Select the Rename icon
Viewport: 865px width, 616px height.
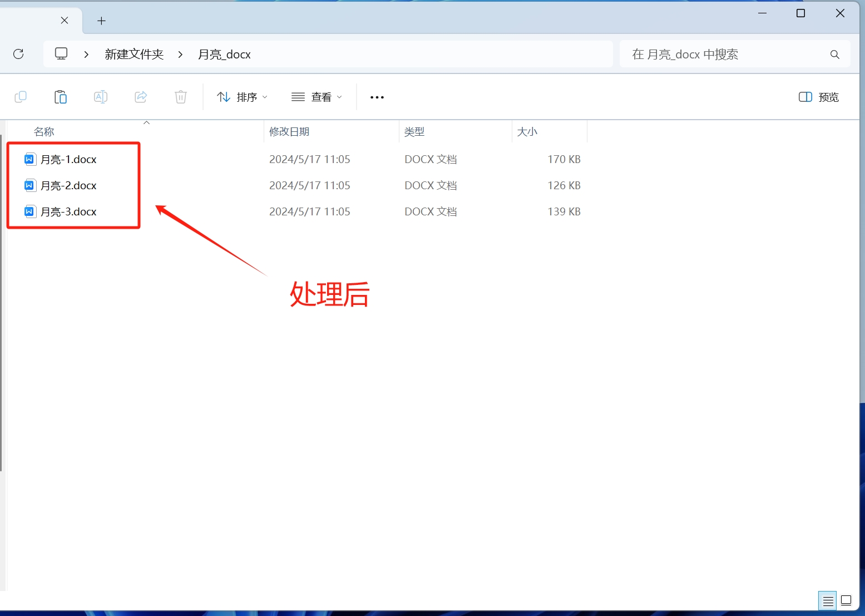tap(101, 96)
